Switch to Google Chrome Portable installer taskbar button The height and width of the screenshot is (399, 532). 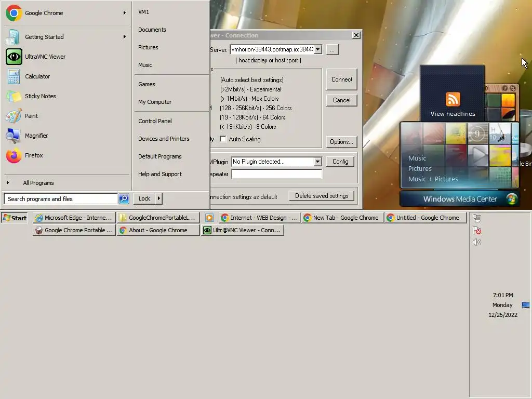click(74, 230)
